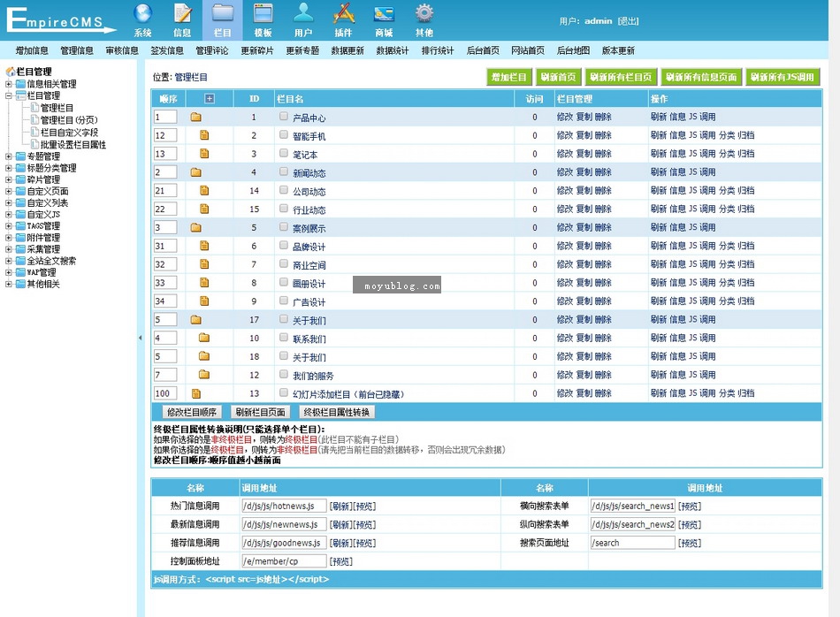840x617 pixels.
Task: Click folder icon of 新闻动态 row
Action: tap(196, 171)
